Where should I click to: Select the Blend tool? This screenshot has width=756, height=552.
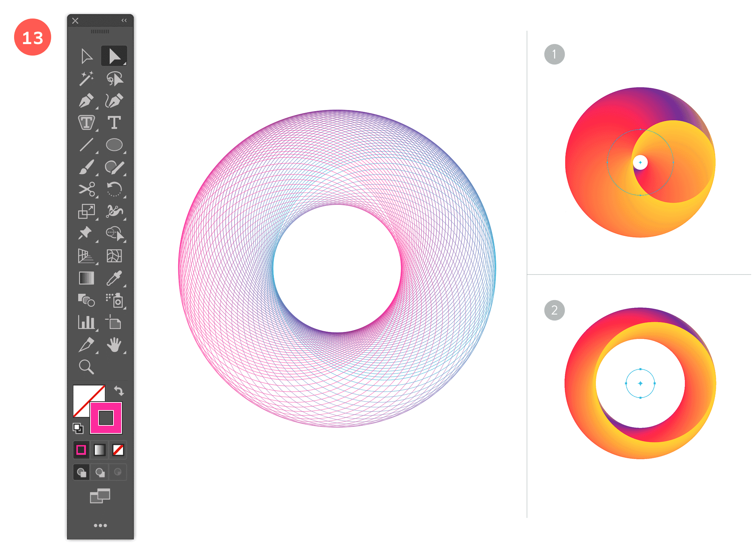tap(86, 300)
